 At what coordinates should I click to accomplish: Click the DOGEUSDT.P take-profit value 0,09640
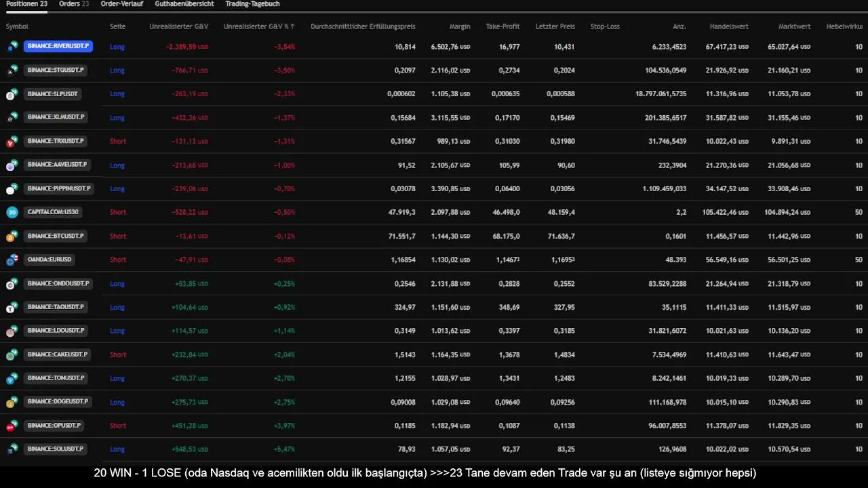pyautogui.click(x=507, y=402)
